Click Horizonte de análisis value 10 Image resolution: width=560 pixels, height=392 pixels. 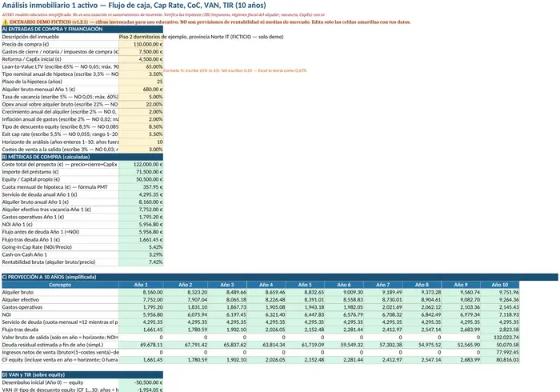pos(141,142)
